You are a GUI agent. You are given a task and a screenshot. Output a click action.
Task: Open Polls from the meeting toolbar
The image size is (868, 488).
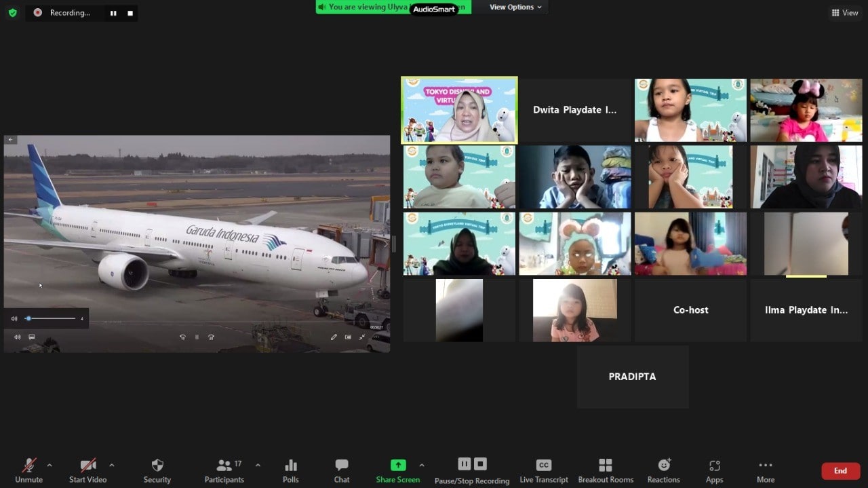tap(291, 470)
